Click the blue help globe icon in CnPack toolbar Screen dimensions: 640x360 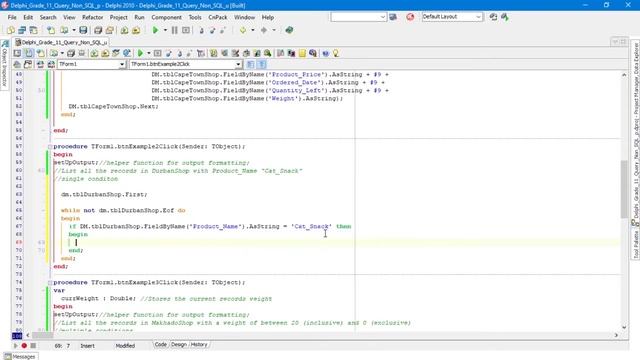[x=325, y=53]
